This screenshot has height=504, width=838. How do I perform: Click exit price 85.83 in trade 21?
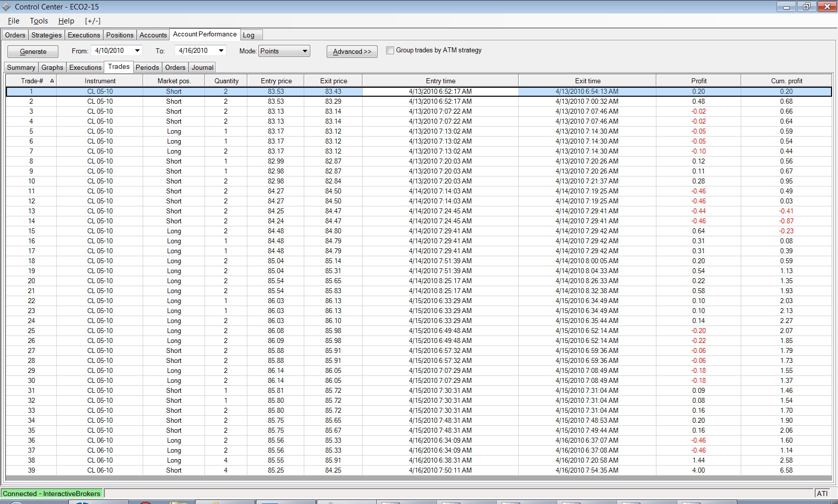tap(333, 291)
